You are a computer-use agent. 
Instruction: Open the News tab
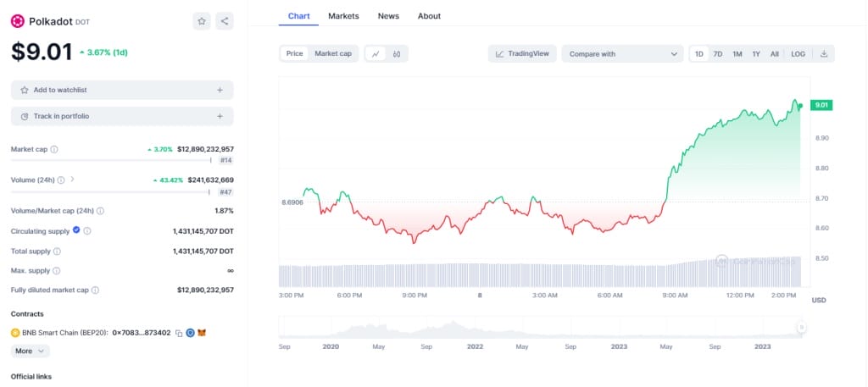[x=388, y=16]
